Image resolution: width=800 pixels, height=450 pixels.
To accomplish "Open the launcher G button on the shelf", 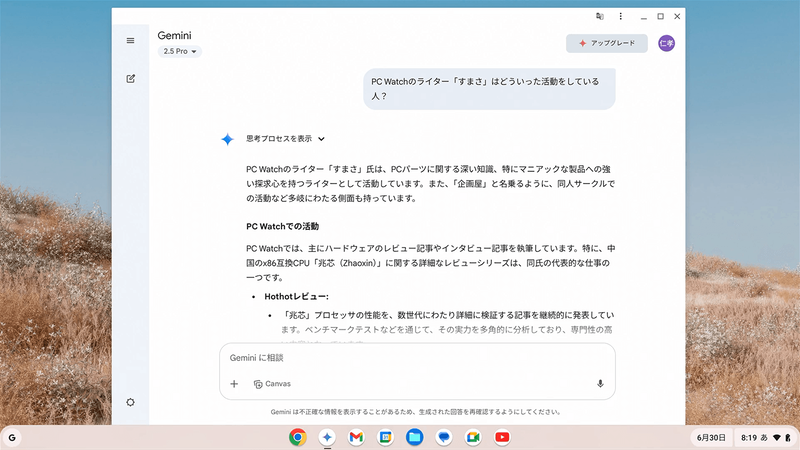I will (x=12, y=437).
